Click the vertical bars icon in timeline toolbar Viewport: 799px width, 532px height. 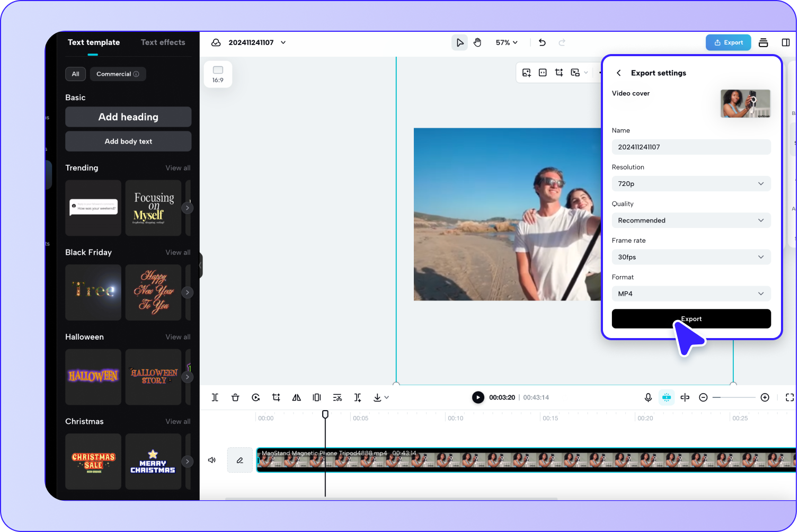coord(317,397)
